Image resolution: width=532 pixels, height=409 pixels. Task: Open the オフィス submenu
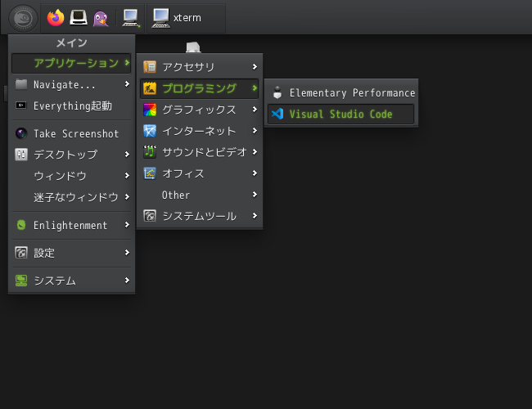click(200, 173)
